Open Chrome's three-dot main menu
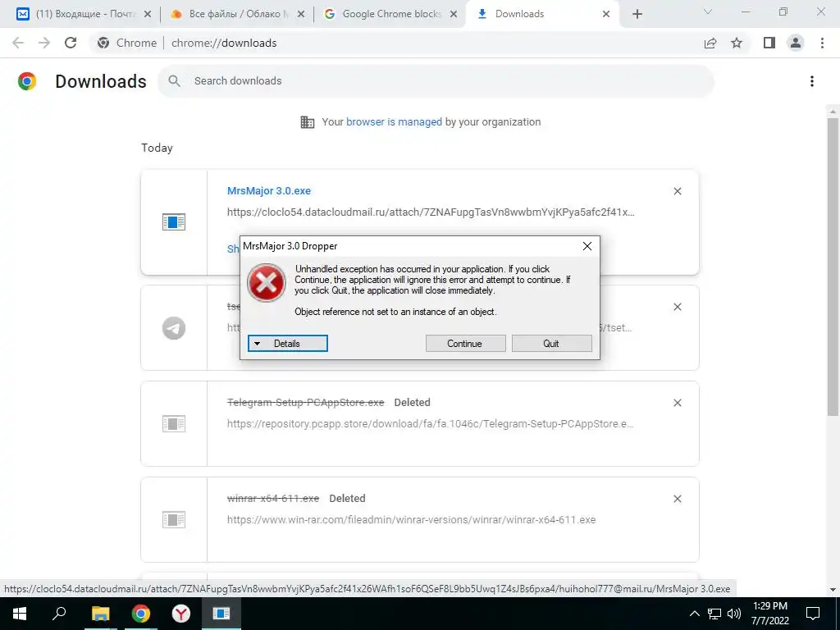The image size is (840, 630). tap(822, 43)
